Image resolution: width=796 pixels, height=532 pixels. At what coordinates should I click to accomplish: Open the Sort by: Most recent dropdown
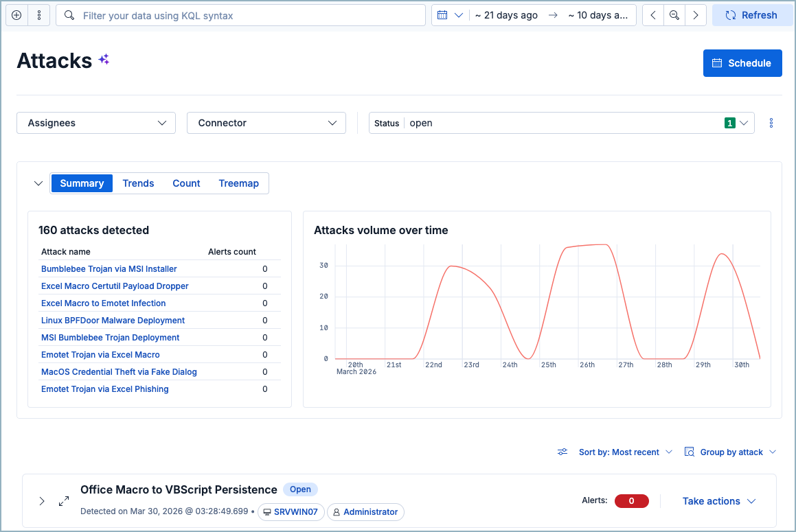626,452
